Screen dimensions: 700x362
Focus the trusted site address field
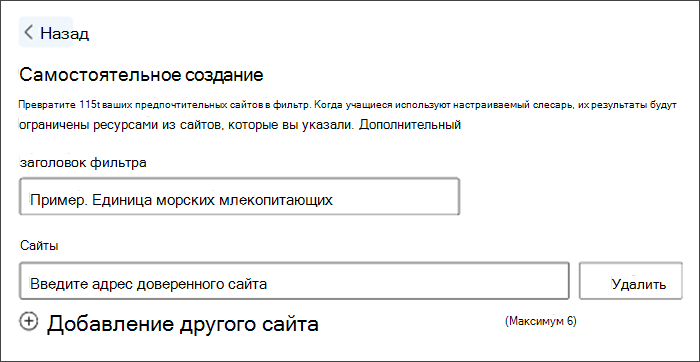point(294,281)
